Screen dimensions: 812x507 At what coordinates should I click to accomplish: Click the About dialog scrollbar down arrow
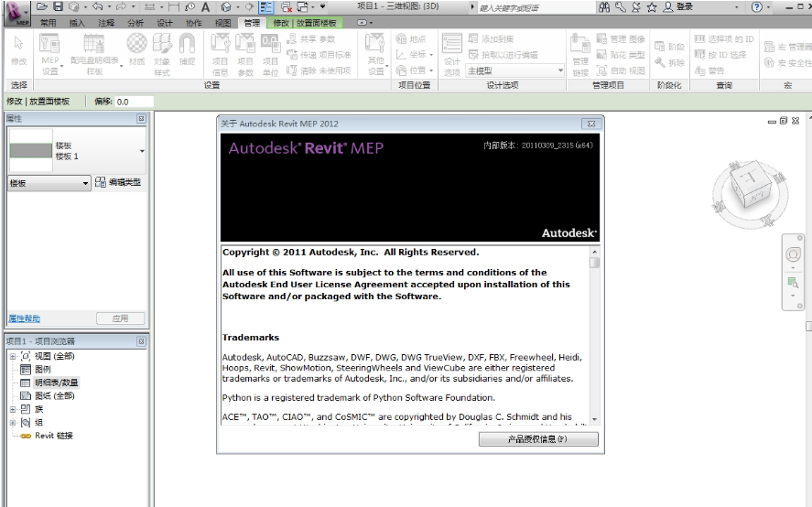[x=594, y=419]
